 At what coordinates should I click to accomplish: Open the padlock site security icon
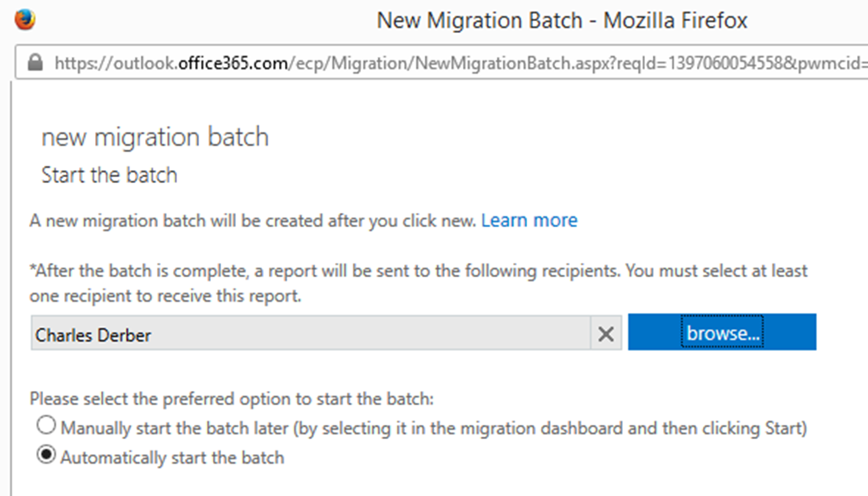tap(35, 62)
